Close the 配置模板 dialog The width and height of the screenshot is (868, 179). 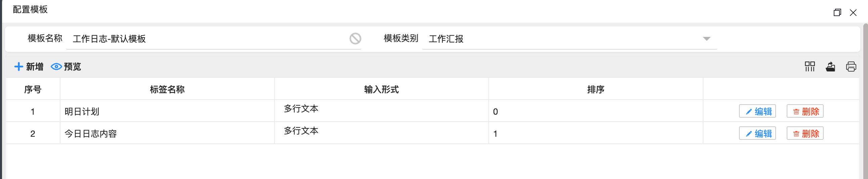(853, 13)
